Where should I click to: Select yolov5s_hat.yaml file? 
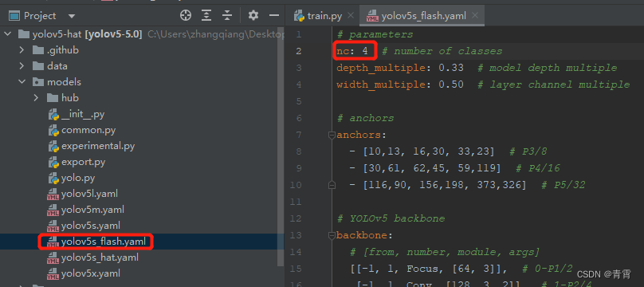[100, 258]
